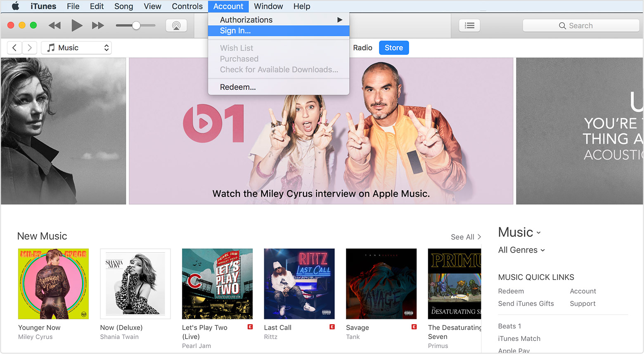This screenshot has height=354, width=644.
Task: Click See All for New Music
Action: pos(466,237)
